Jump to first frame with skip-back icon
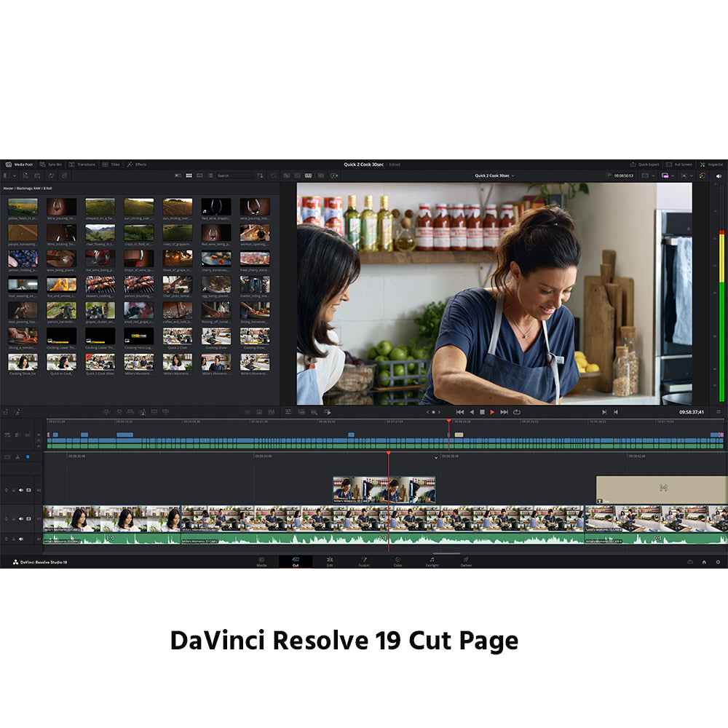The image size is (728, 728). [x=459, y=412]
